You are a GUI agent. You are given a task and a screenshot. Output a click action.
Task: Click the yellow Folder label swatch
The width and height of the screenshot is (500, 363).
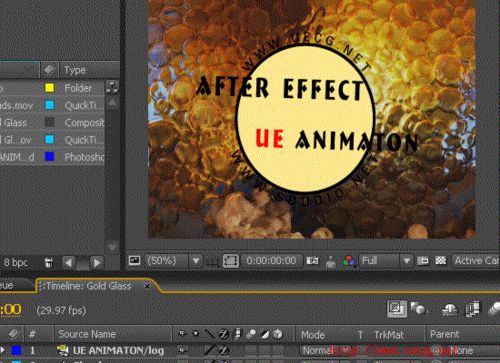tap(50, 88)
